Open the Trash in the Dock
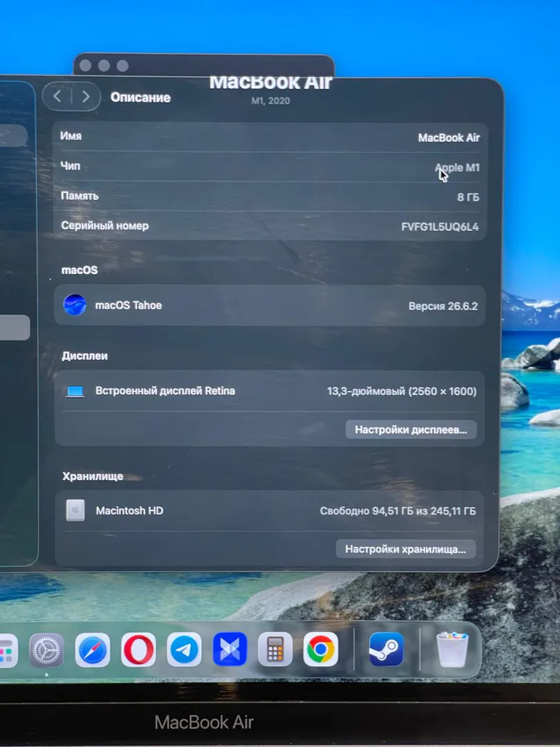The width and height of the screenshot is (560, 747). (452, 649)
